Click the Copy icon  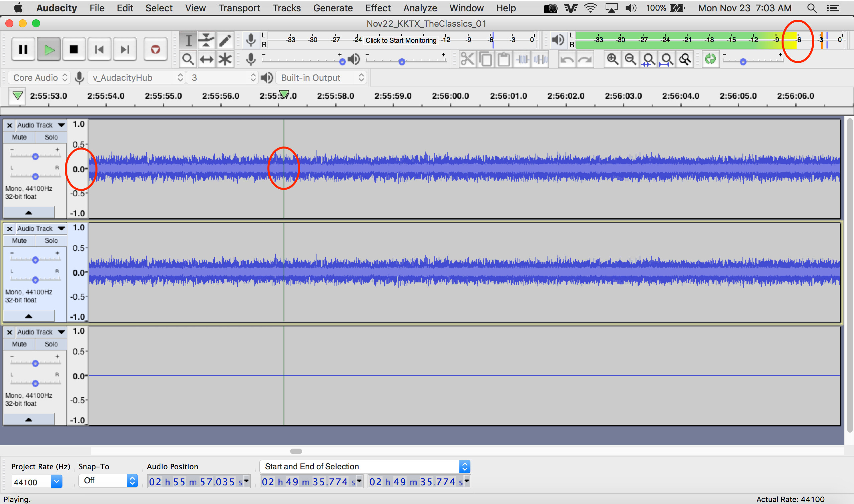(485, 59)
